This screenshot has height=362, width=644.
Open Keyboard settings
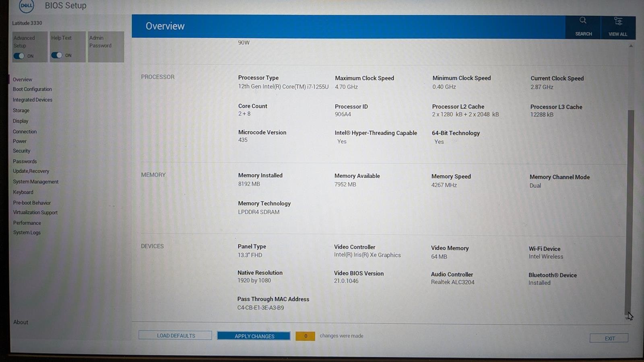coord(23,192)
